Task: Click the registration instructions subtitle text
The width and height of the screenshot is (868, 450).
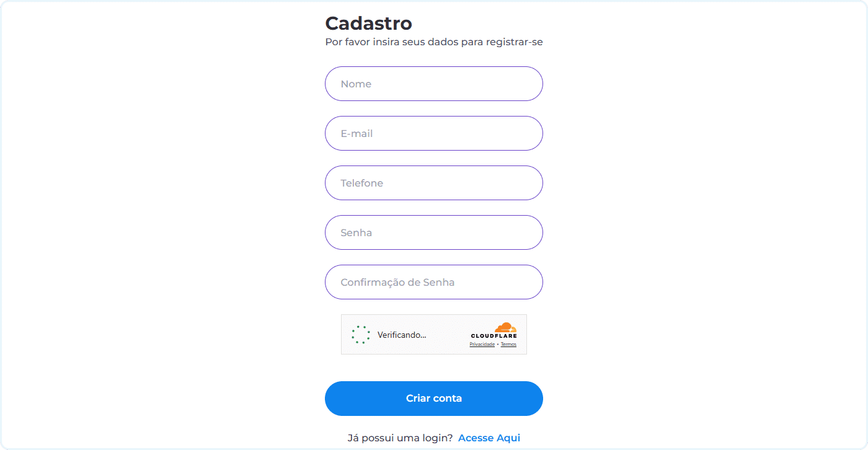Action: point(434,42)
